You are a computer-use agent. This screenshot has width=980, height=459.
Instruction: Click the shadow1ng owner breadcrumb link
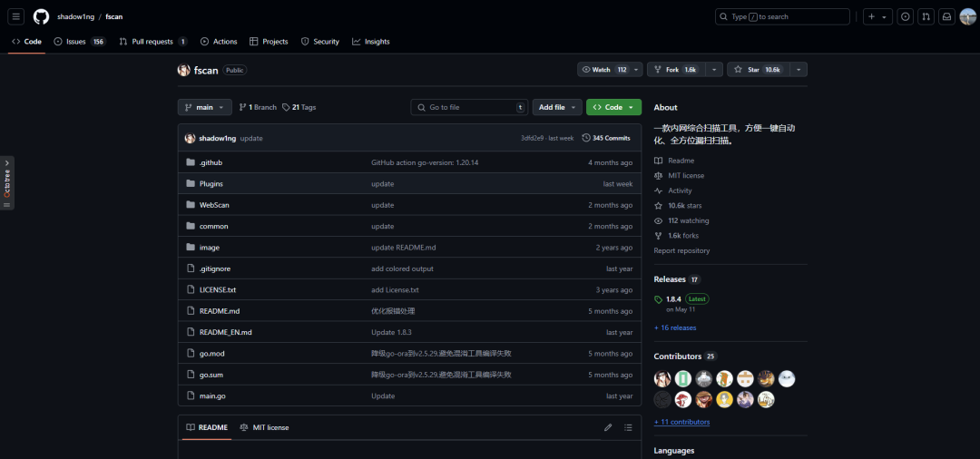[75, 17]
